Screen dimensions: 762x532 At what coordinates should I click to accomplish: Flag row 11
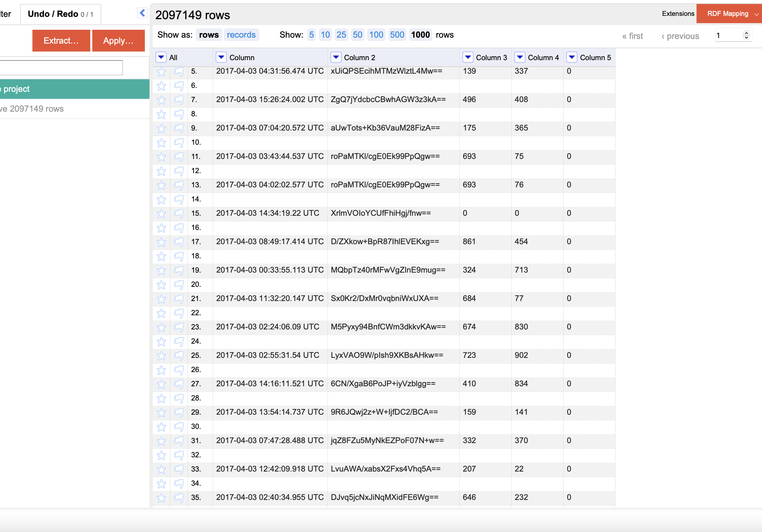179,157
